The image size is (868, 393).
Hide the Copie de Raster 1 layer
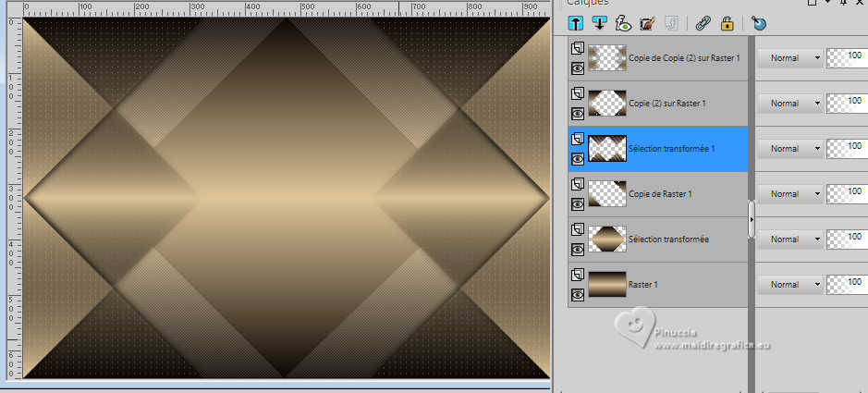pos(578,204)
